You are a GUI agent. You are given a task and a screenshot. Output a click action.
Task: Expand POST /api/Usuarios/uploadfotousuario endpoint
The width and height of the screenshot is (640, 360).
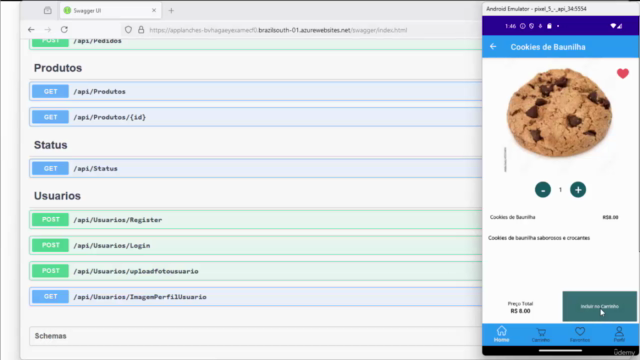[x=256, y=271]
